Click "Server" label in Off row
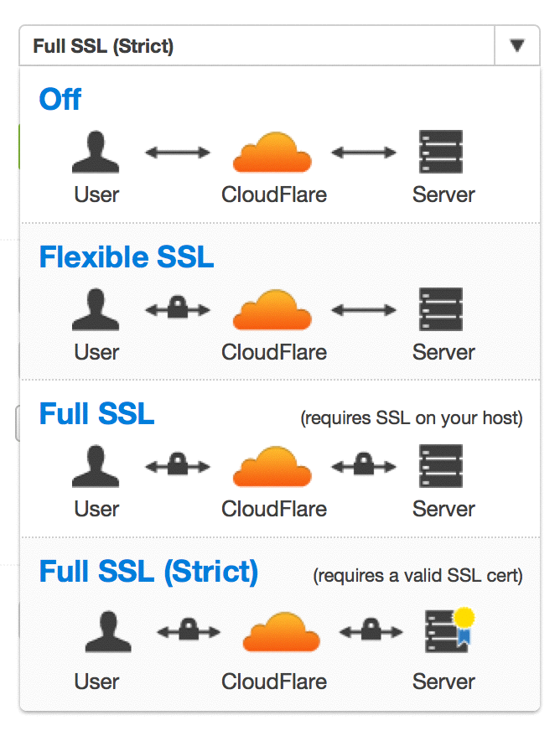This screenshot has width=560, height=736. [443, 194]
